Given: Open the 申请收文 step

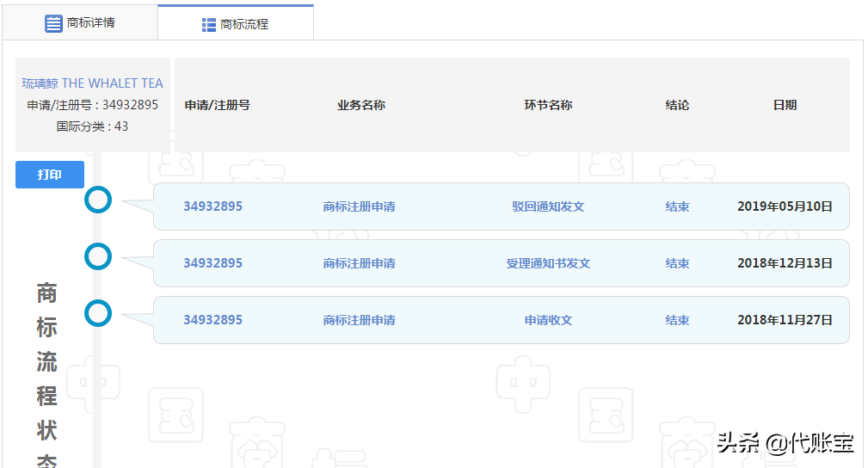Looking at the screenshot, I should click(x=548, y=320).
